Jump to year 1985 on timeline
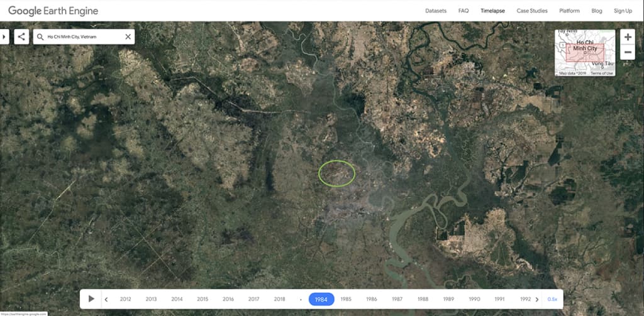 (347, 299)
